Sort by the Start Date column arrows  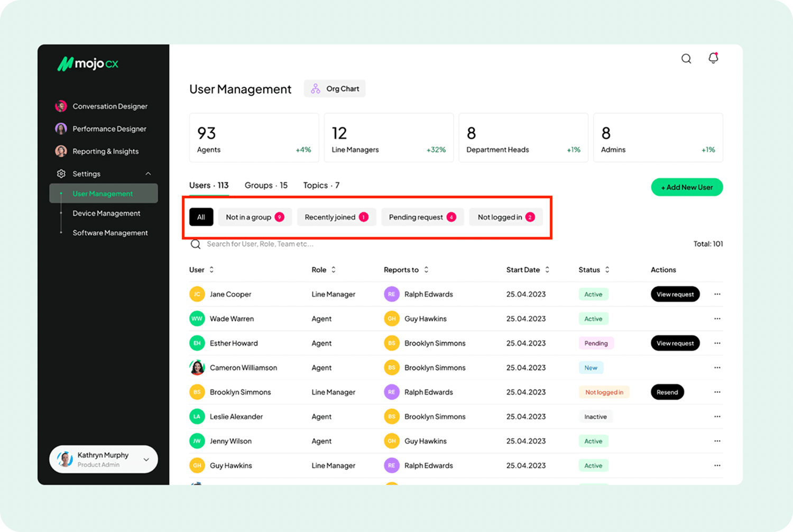547,270
